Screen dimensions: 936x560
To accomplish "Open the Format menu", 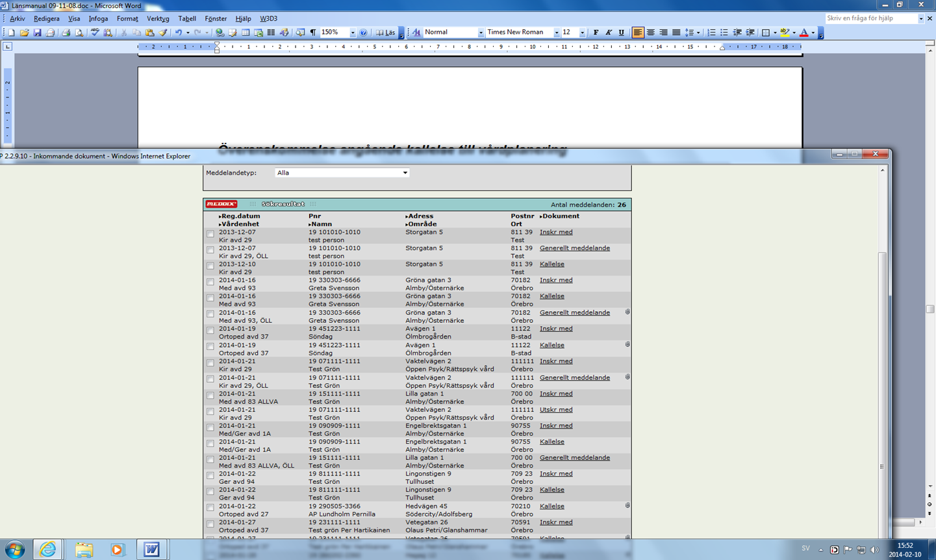I will click(127, 19).
